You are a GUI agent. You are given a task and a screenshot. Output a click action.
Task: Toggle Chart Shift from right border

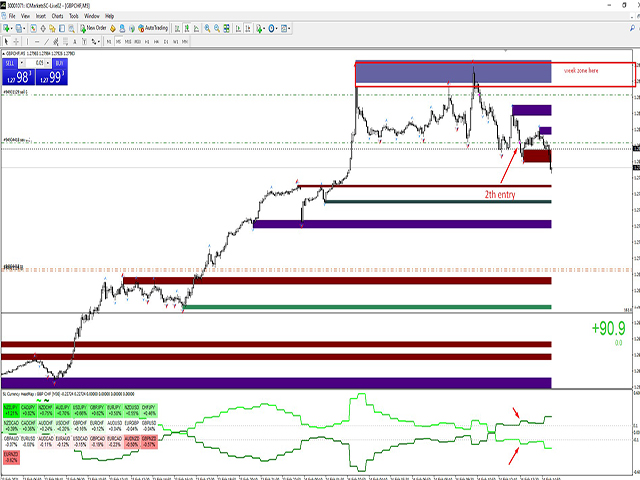pos(248,29)
